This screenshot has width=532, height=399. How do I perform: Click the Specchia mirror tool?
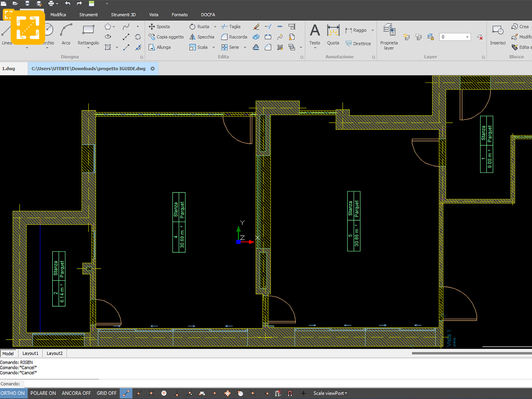[202, 37]
